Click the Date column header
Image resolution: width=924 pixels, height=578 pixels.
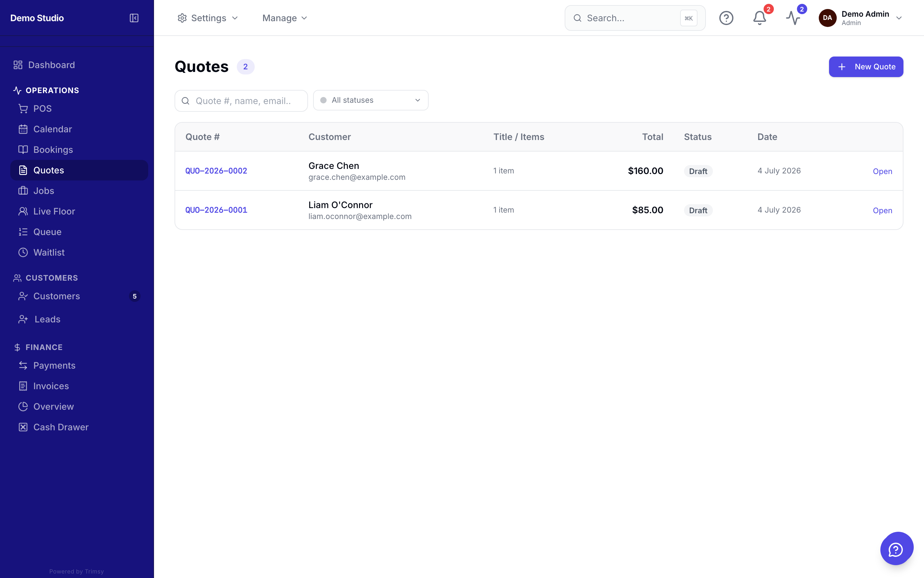click(767, 137)
